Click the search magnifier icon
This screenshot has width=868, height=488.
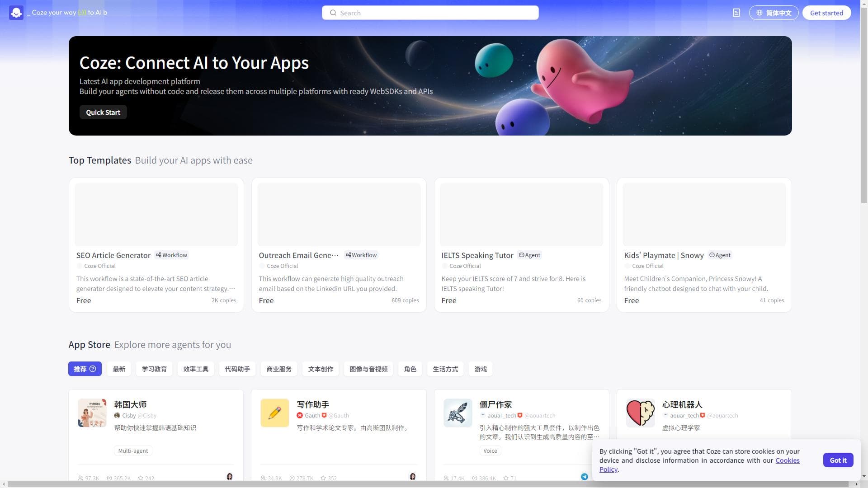coord(333,13)
